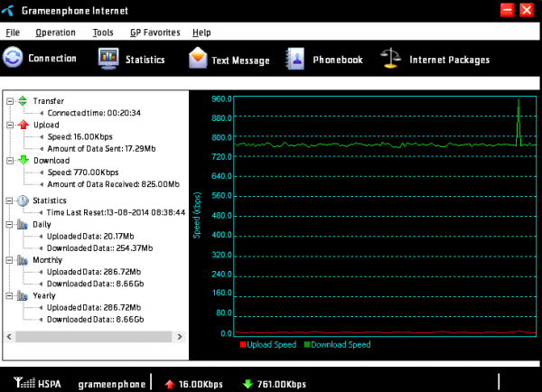Collapse the Statistics tree node
The height and width of the screenshot is (392, 542).
tap(9, 201)
